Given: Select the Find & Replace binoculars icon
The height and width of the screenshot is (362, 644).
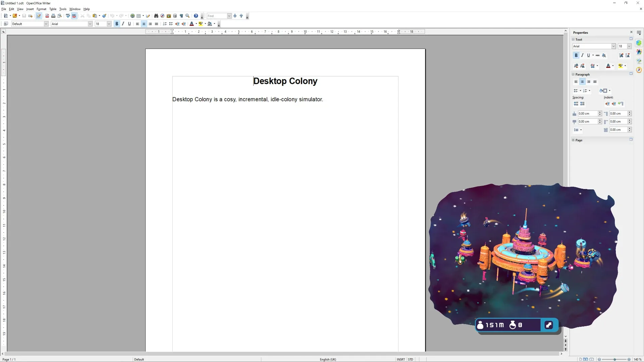Looking at the screenshot, I should coord(156,16).
